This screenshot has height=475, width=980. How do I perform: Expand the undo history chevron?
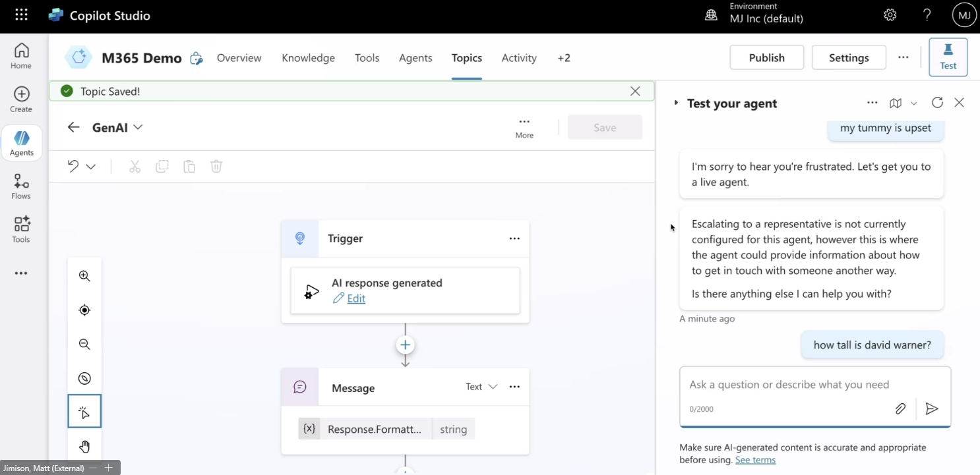(x=91, y=167)
